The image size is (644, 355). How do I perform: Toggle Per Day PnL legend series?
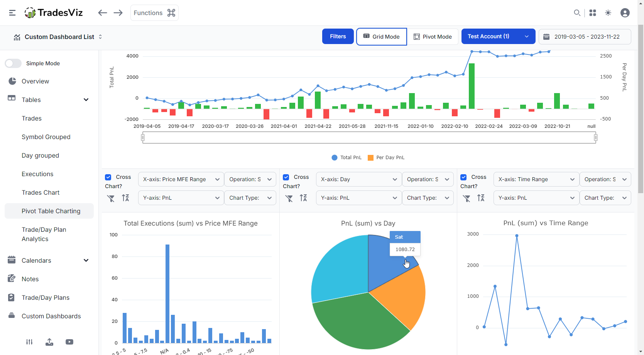tap(386, 158)
